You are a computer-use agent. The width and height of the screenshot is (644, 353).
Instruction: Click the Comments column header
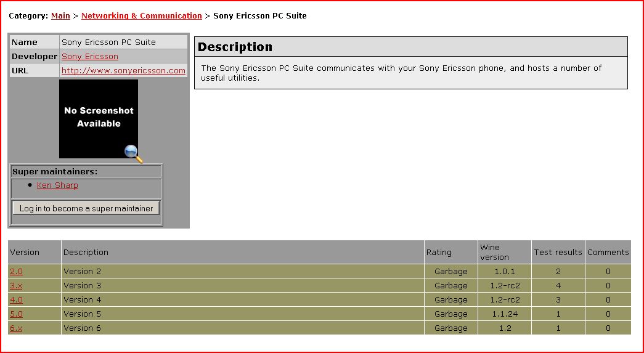pos(608,252)
